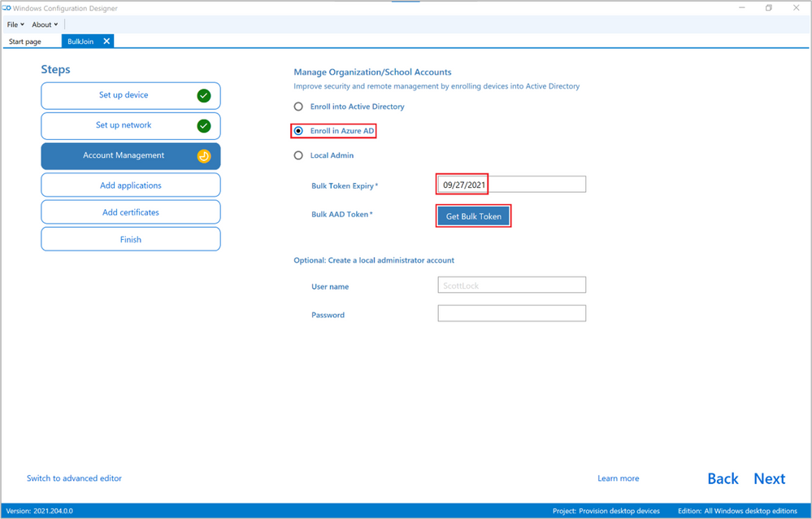Go to the Add applications step
Viewport: 812px width, 519px height.
pyautogui.click(x=131, y=185)
